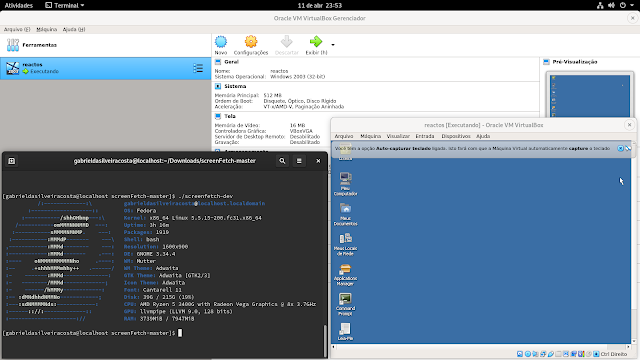The height and width of the screenshot is (360, 640).
Task: Open Entrada menu in reactos VM window
Action: click(x=425, y=136)
